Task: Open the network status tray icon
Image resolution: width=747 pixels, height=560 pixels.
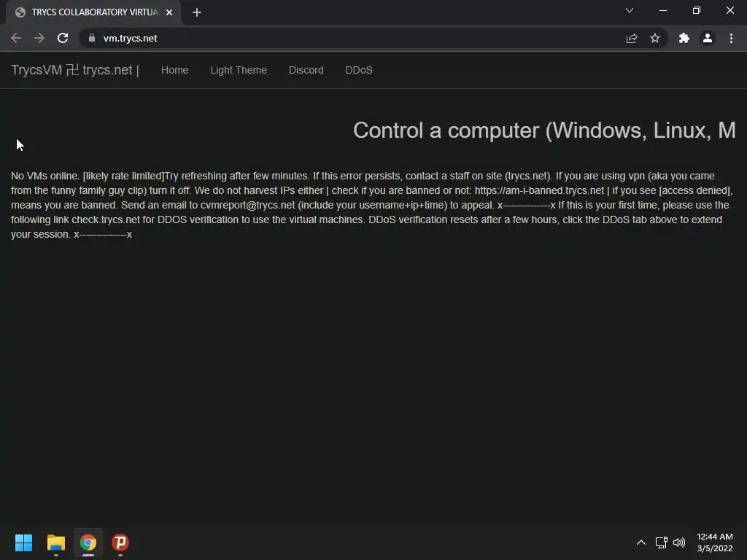Action: click(661, 542)
